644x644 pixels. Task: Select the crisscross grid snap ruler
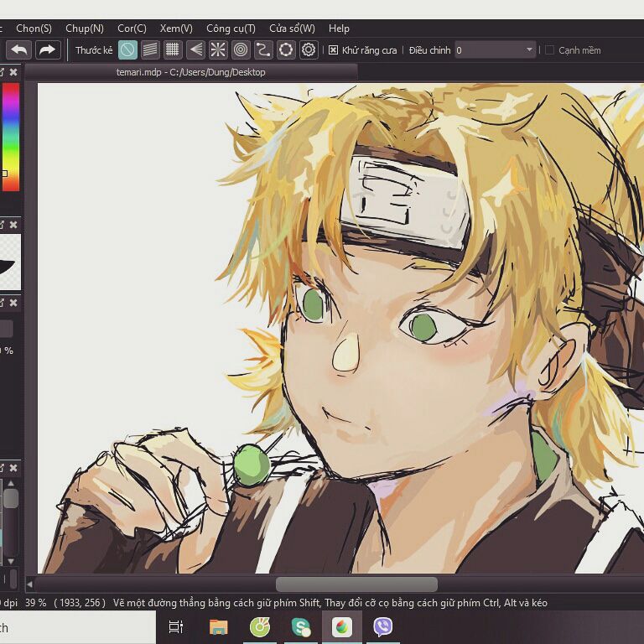173,50
